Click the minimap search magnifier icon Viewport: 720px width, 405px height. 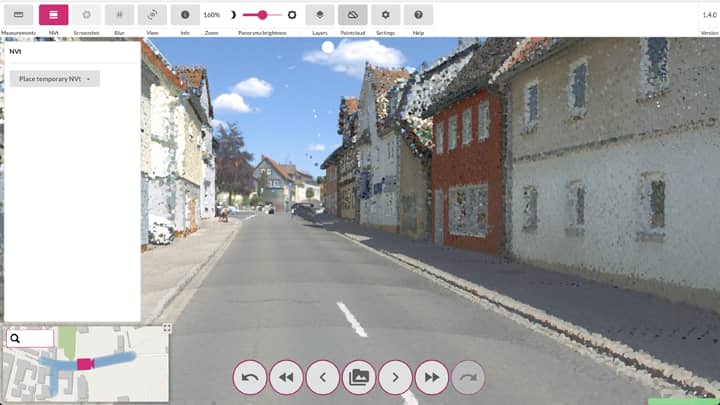tap(15, 338)
